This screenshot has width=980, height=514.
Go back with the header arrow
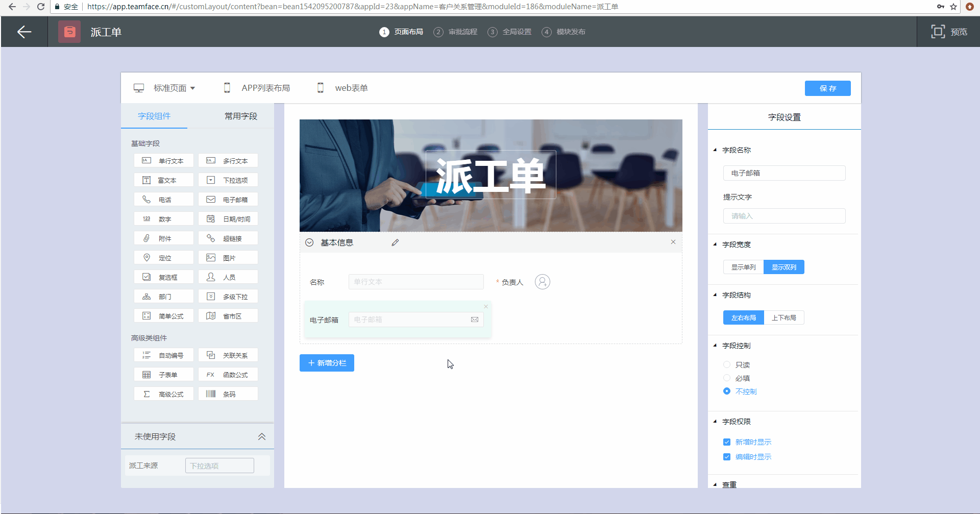24,32
